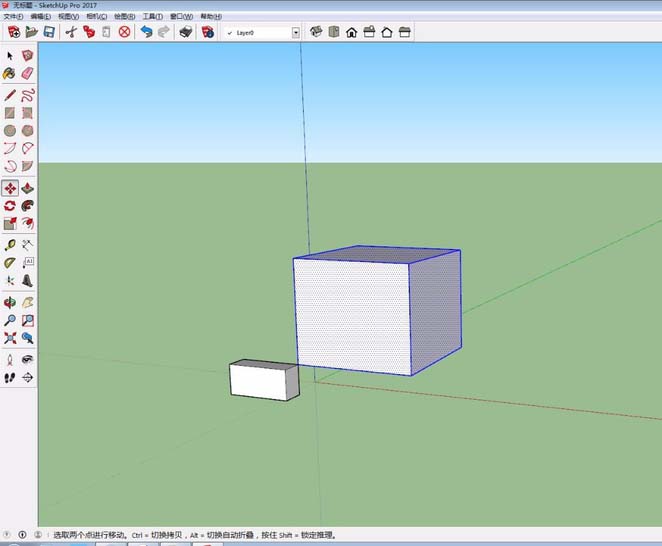This screenshot has width=662, height=546.
Task: Select the 3 Point Arc tool
Action: [x=10, y=166]
